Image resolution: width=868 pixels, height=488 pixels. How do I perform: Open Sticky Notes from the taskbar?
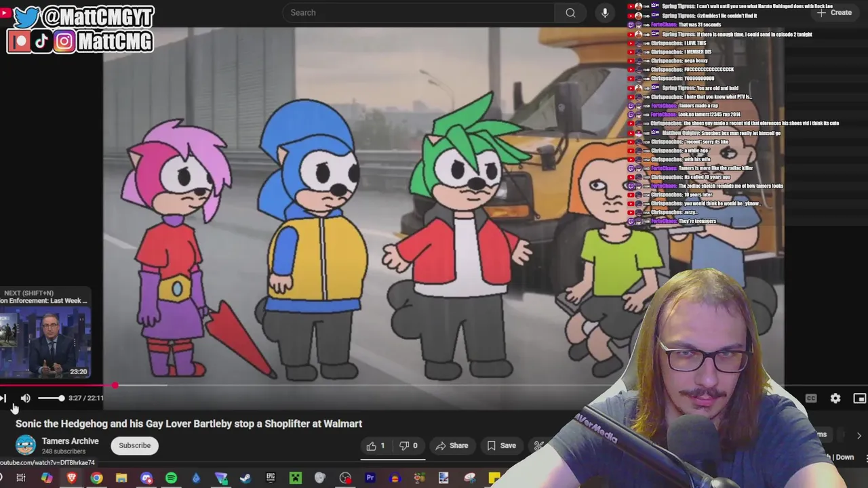(x=494, y=478)
